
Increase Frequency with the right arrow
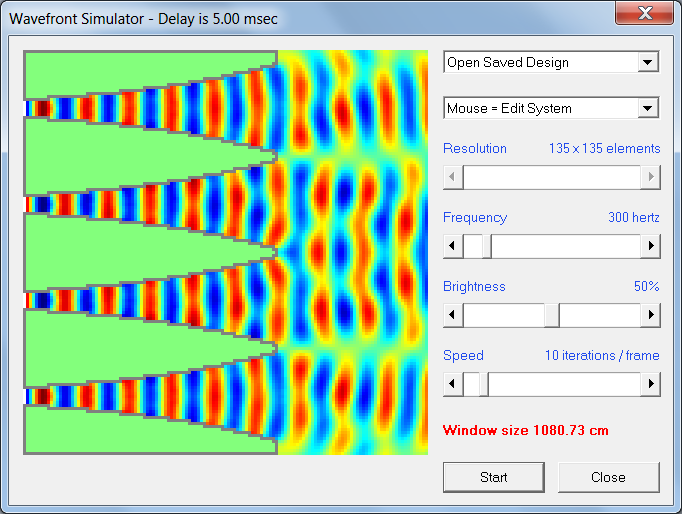pos(650,246)
